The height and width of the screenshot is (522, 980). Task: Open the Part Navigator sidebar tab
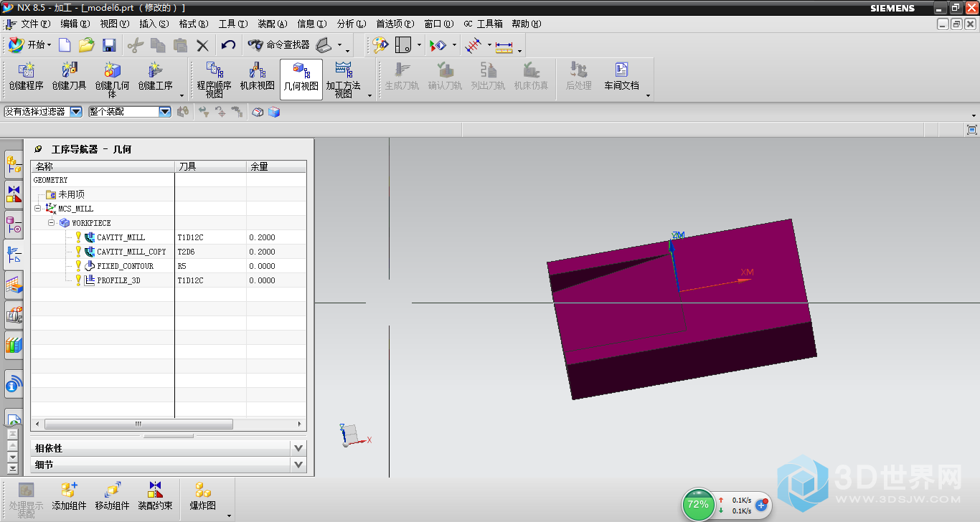point(14,224)
